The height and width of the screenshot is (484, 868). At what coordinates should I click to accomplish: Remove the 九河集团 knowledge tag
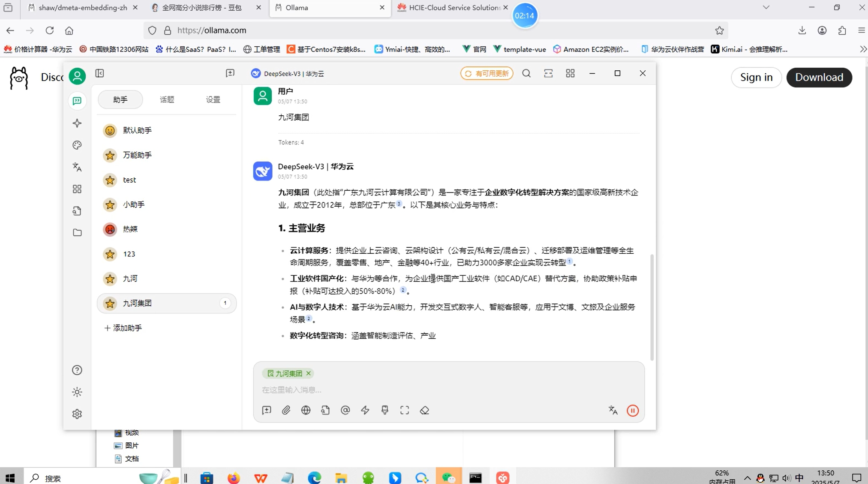(x=308, y=373)
